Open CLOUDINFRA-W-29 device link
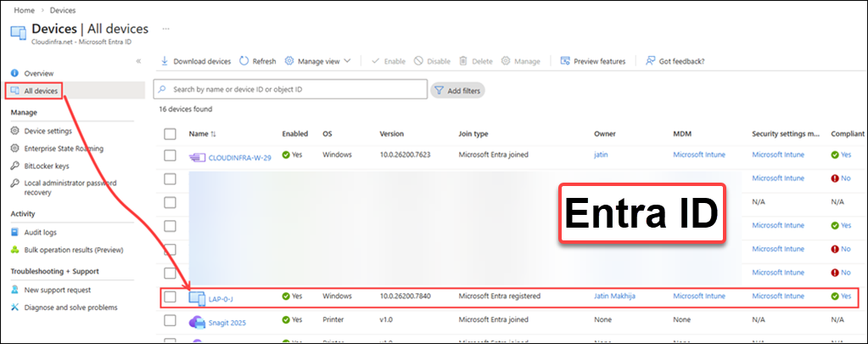This screenshot has height=344, width=868. 239,158
